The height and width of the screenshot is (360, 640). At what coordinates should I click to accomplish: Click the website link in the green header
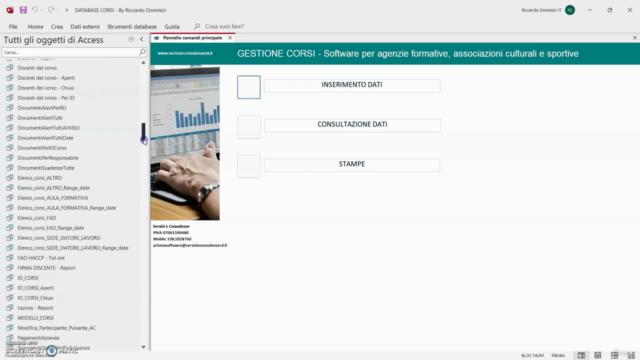185,53
